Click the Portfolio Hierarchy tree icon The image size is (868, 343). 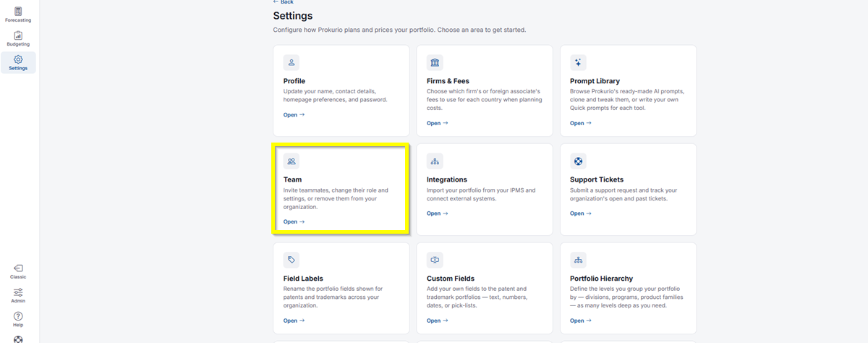[578, 260]
